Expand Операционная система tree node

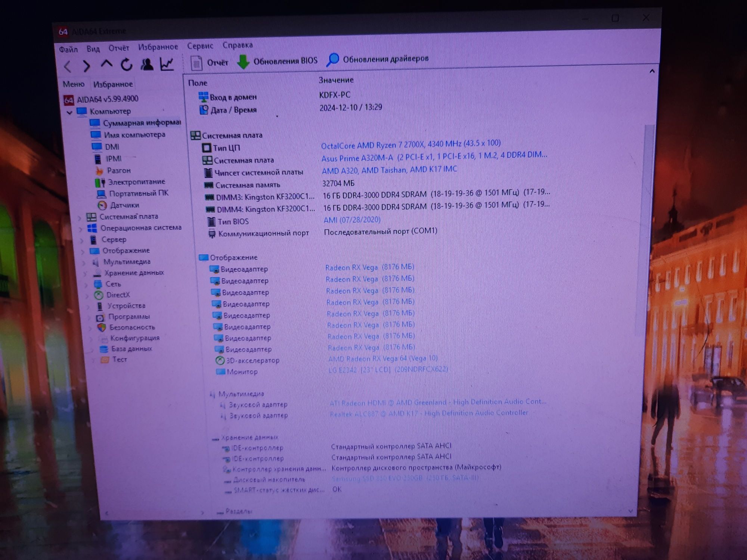pyautogui.click(x=81, y=229)
